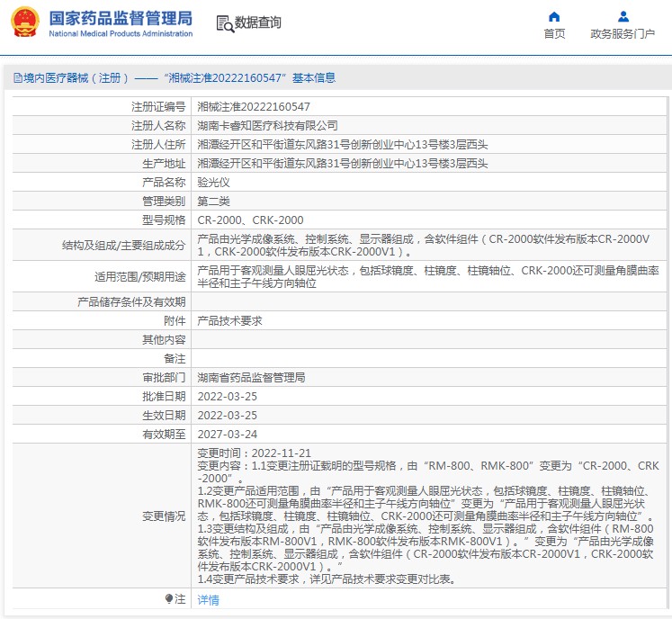Click the structure description starting 产品由光学成像系统
Screen dimensions: 672x619
click(424, 246)
